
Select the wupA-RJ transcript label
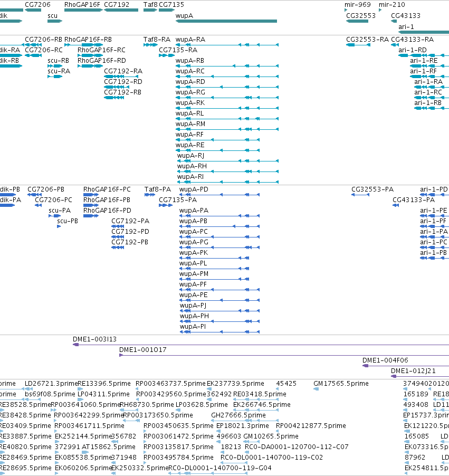pos(190,156)
